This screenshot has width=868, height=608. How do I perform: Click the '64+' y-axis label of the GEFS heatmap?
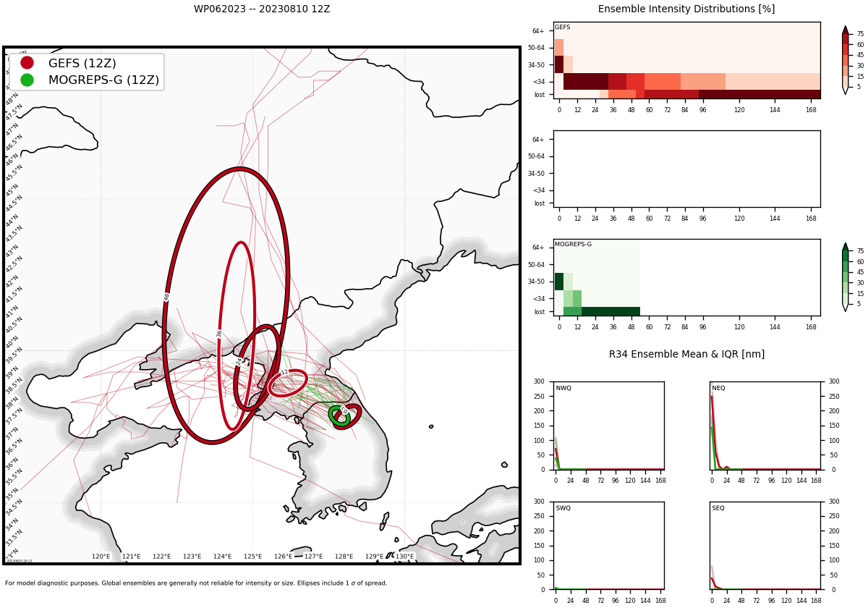coord(538,31)
